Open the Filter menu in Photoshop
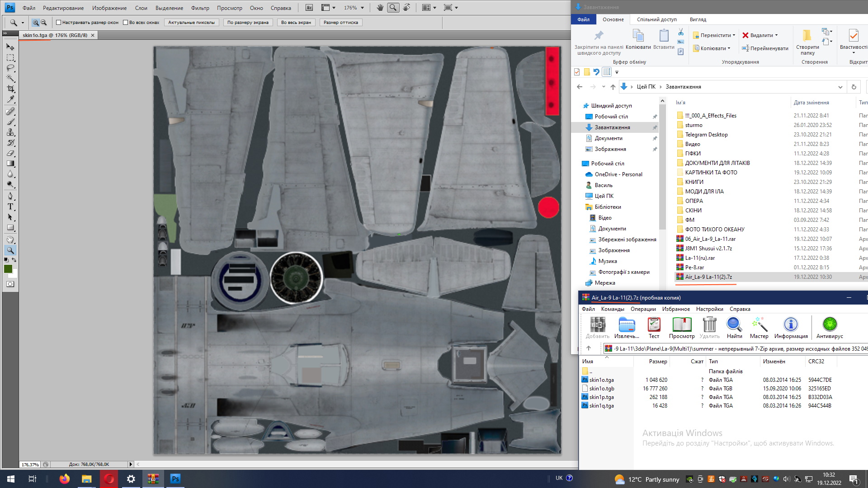The width and height of the screenshot is (868, 488). pos(200,8)
